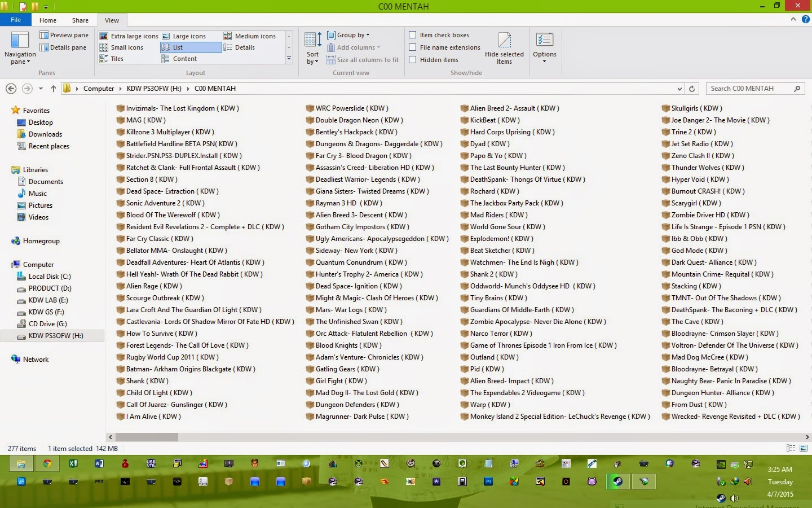Click Size all columns to fit

pos(363,60)
